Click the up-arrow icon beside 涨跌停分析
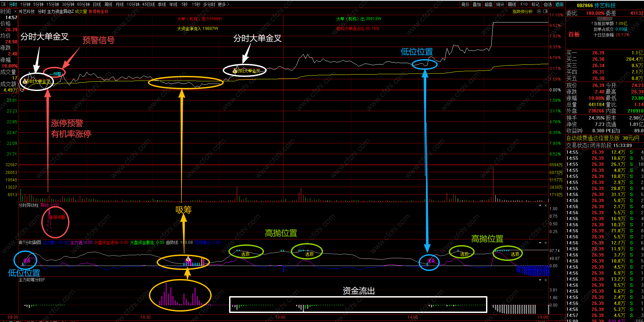 539,11
